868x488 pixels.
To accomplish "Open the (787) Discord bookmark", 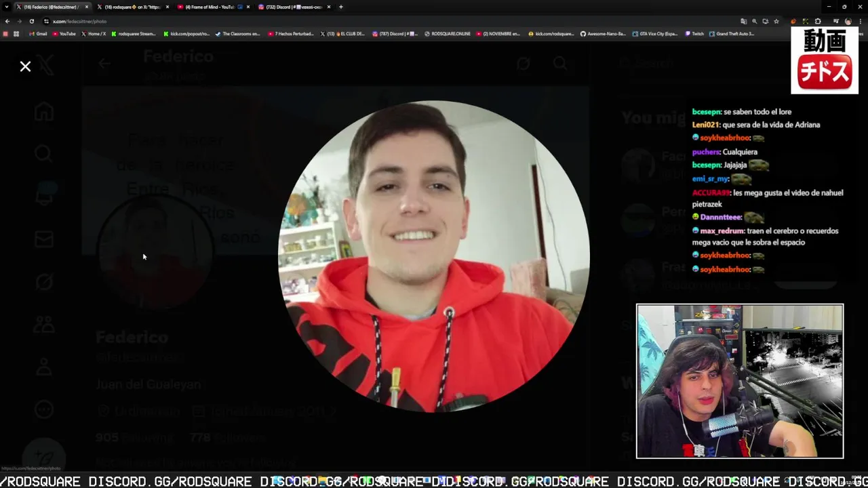I will [395, 34].
